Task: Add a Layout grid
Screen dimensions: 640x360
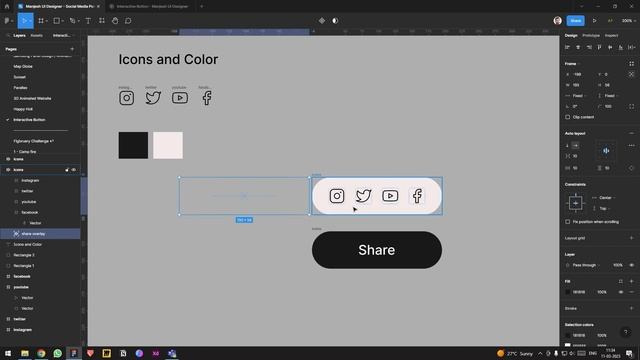Action: click(631, 238)
